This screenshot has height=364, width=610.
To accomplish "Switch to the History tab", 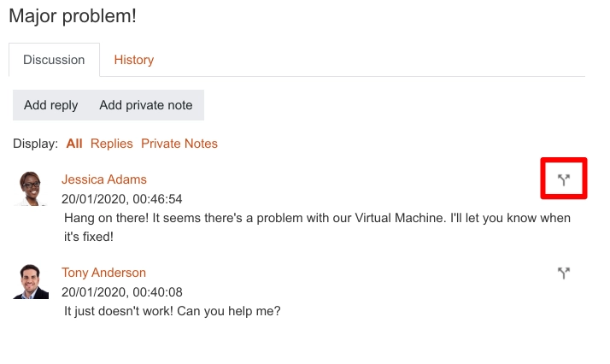I will [x=134, y=60].
